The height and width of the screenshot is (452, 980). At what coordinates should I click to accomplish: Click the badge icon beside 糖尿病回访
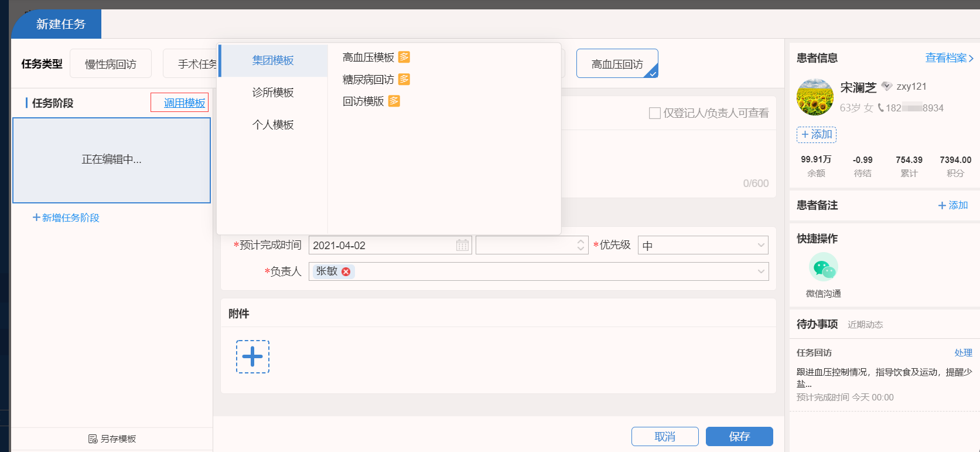coord(404,79)
